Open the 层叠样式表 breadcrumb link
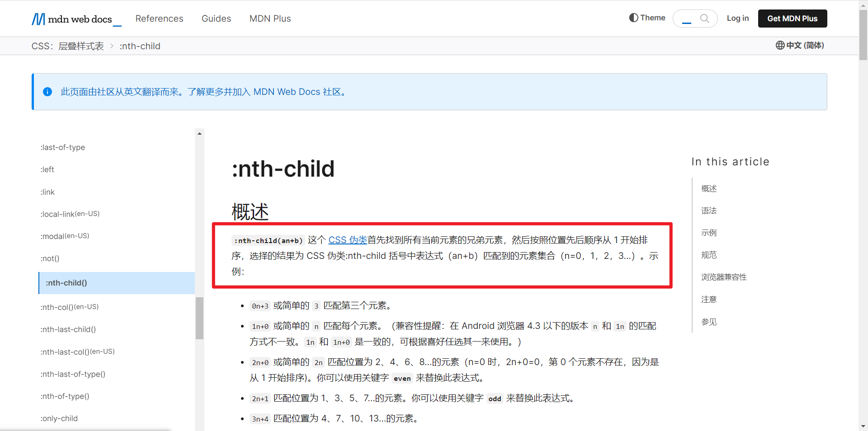 pyautogui.click(x=81, y=46)
